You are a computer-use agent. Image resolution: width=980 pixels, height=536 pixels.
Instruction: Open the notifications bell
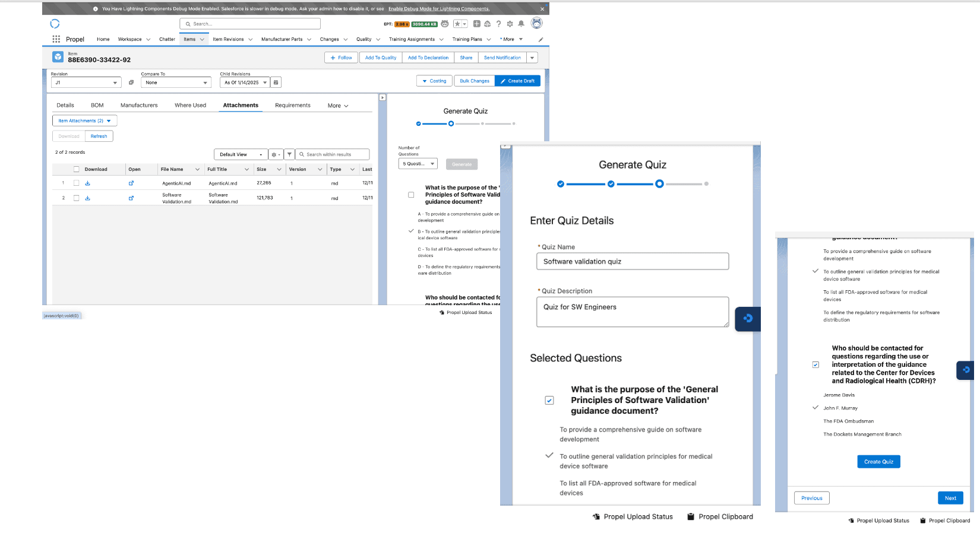[521, 24]
